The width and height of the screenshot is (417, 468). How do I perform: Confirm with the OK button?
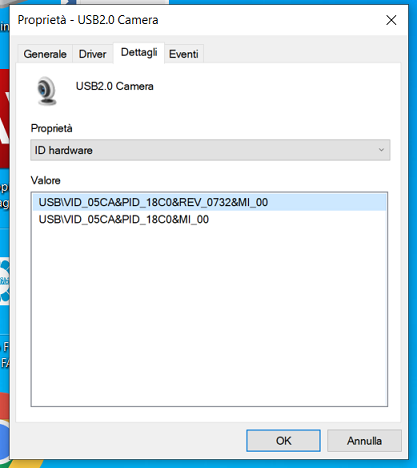[x=283, y=441]
